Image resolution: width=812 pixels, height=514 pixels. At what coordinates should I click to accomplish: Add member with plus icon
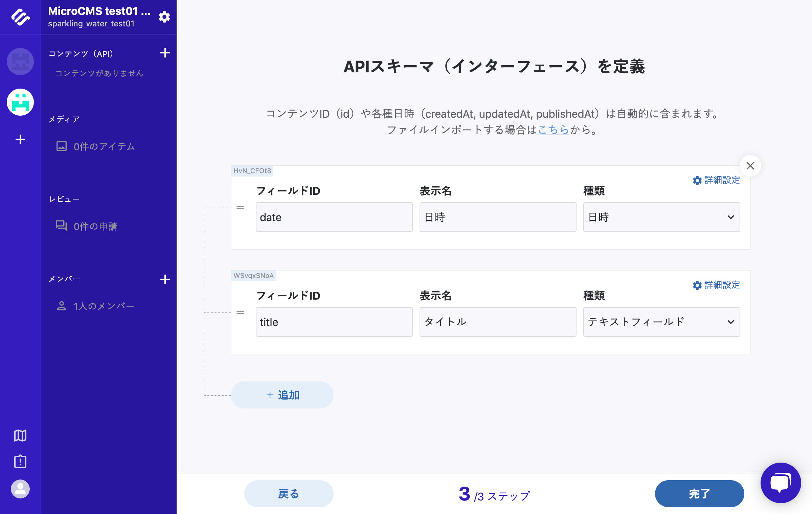[165, 279]
